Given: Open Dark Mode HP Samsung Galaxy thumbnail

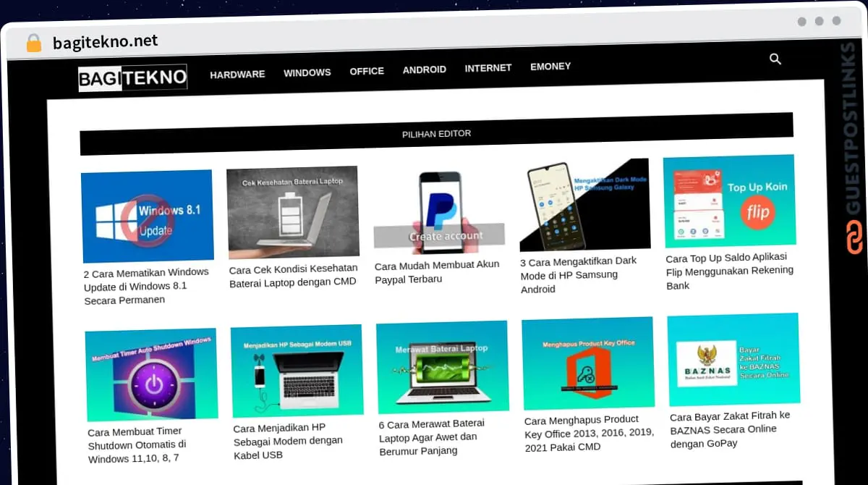Looking at the screenshot, I should coord(584,205).
